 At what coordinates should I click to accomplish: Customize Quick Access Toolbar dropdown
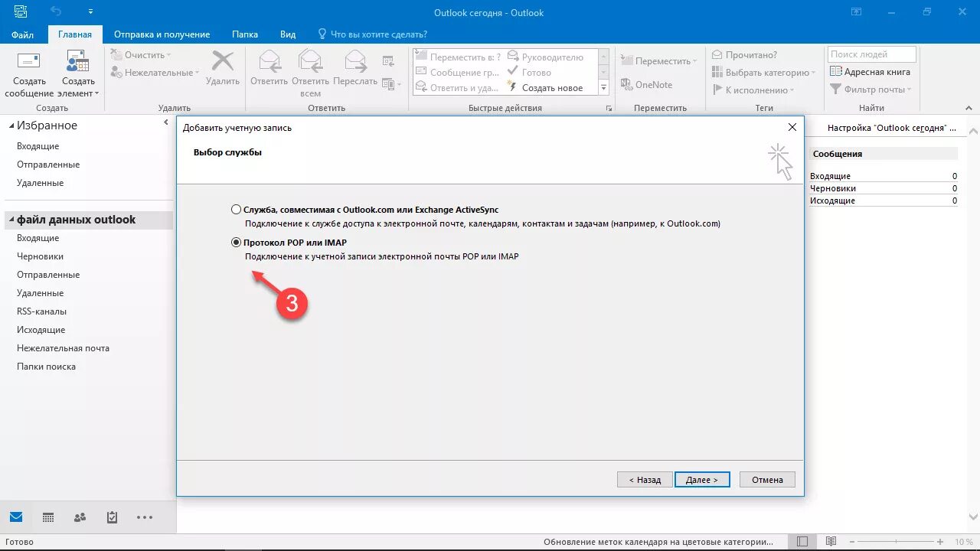pyautogui.click(x=90, y=12)
